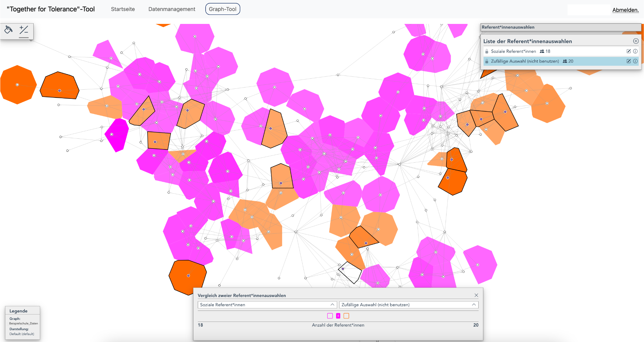Click the Abmelden logout link
This screenshot has width=644, height=342.
pos(625,10)
